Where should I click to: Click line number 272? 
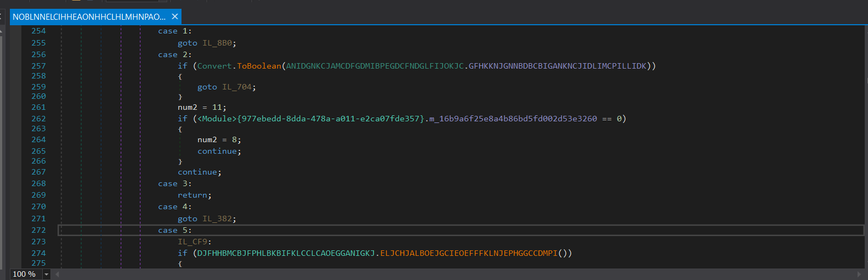[38, 231]
